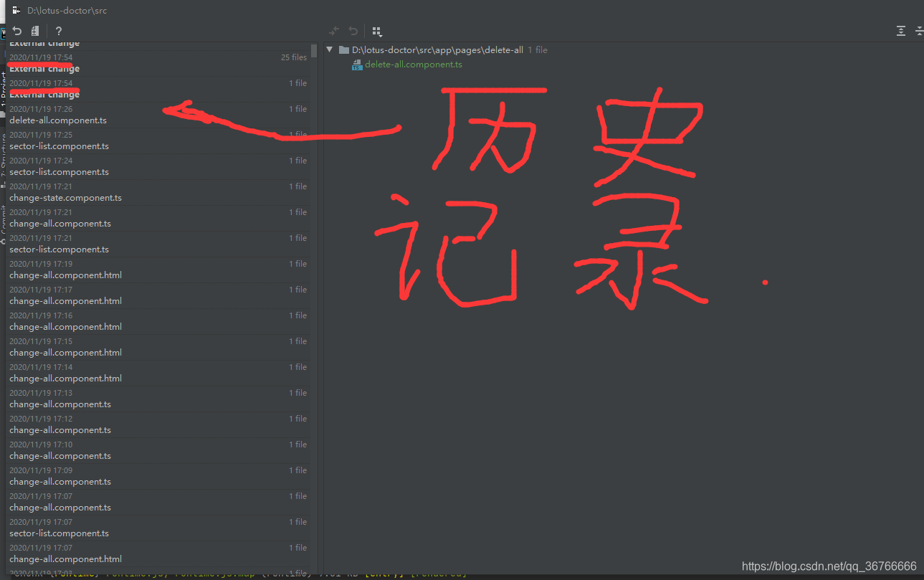
Task: Click the Show Diff arrows icon
Action: [x=334, y=31]
